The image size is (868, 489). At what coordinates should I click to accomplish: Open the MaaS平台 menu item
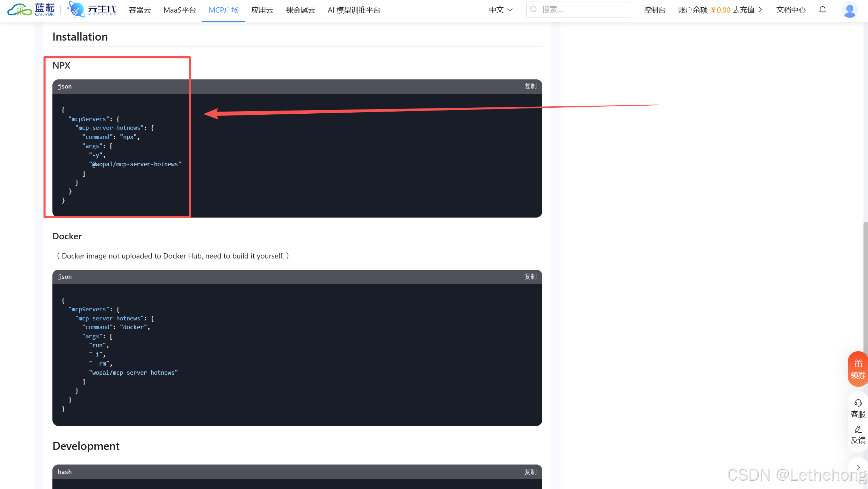click(180, 10)
